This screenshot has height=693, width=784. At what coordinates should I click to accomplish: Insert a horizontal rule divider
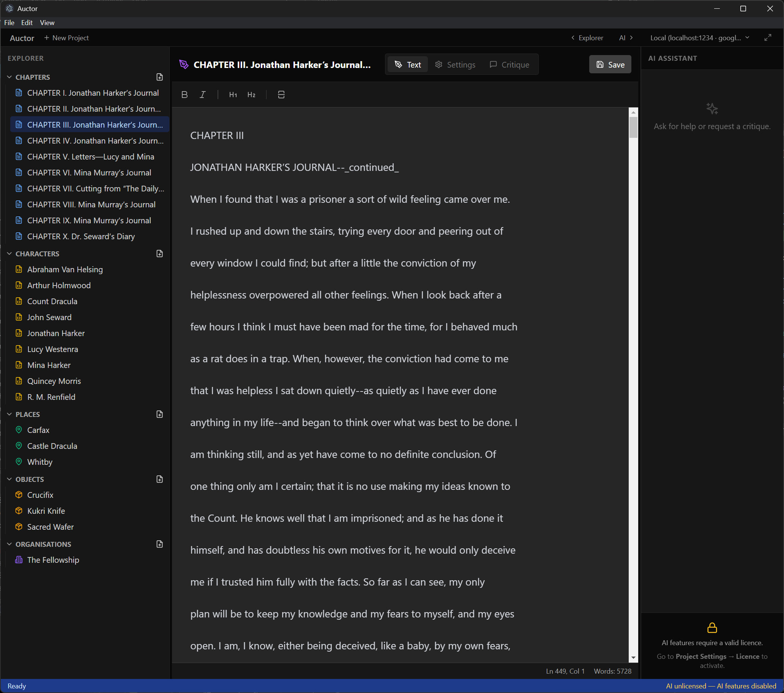click(x=281, y=95)
